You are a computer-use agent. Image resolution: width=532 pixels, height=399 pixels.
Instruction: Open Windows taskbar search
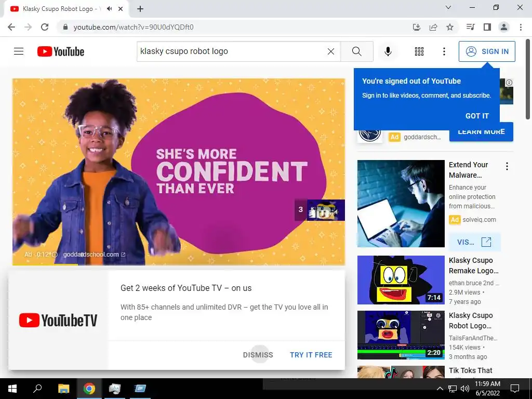[37, 389]
